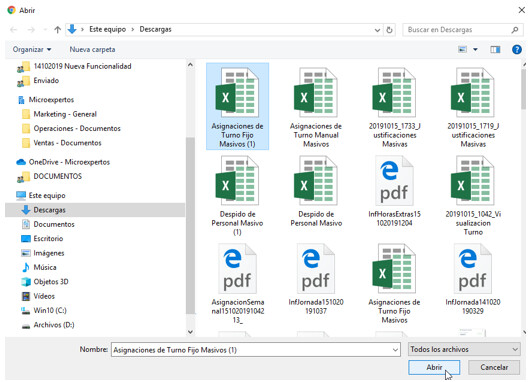The height and width of the screenshot is (382, 529).
Task: Expand the address bar history dropdown
Action: 377,30
